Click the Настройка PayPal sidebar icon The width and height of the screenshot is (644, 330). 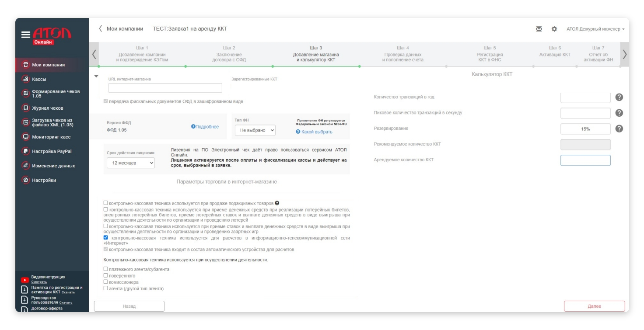coord(25,151)
